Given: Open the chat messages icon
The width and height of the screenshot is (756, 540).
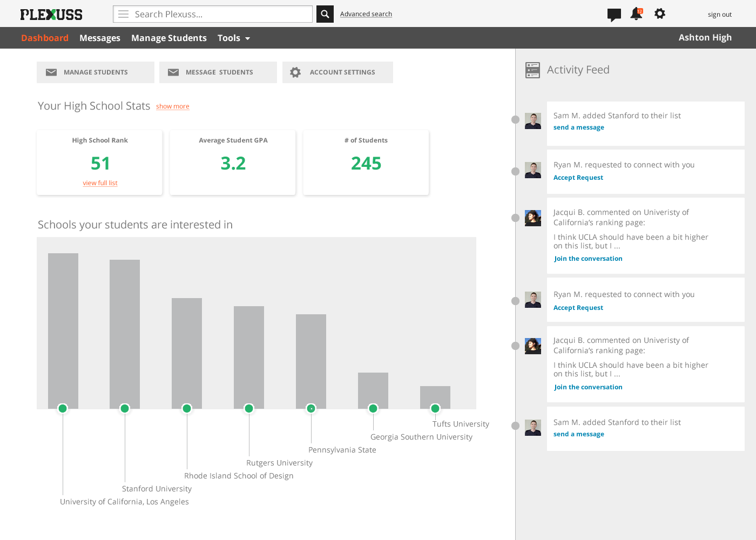Looking at the screenshot, I should 614,15.
